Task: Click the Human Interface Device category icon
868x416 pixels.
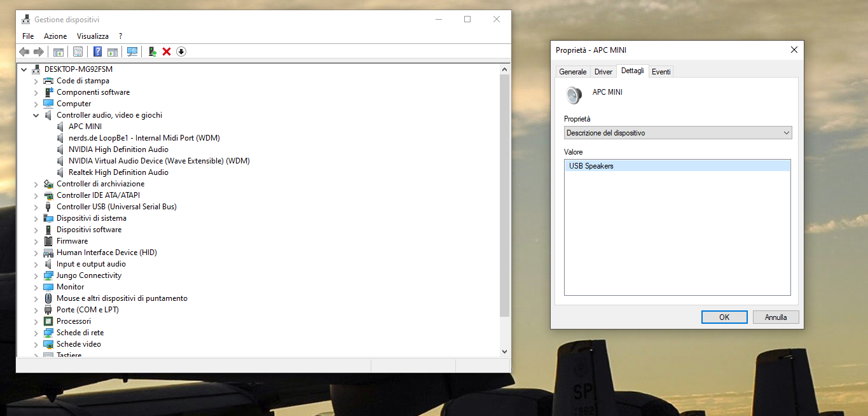Action: coord(48,253)
